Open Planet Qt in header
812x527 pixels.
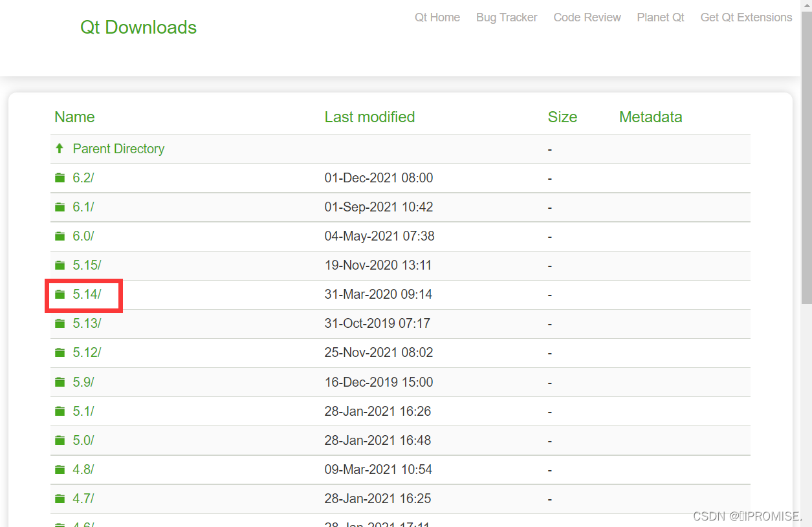click(661, 17)
